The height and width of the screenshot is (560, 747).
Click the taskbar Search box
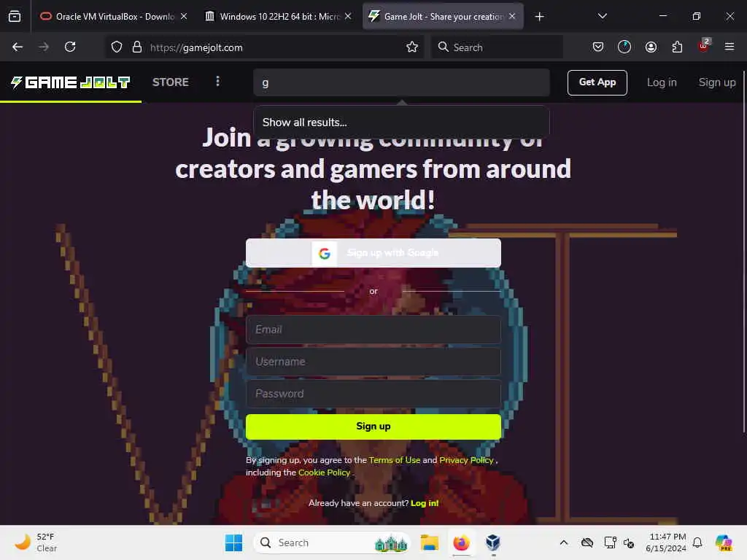[x=333, y=542]
